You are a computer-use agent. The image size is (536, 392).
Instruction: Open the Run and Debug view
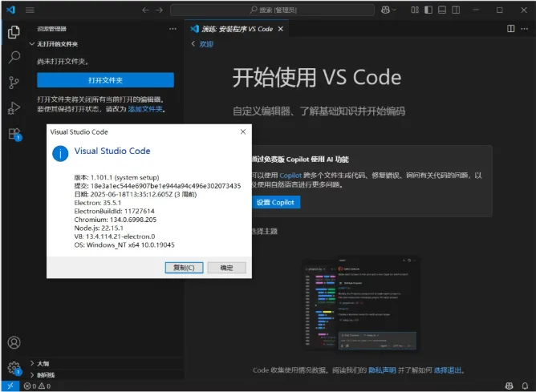coord(14,108)
